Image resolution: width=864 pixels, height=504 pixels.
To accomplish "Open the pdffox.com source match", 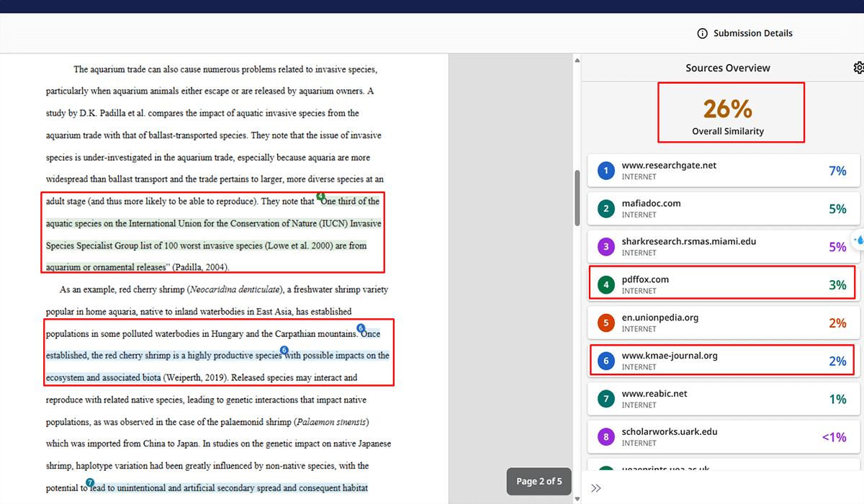I will point(723,285).
